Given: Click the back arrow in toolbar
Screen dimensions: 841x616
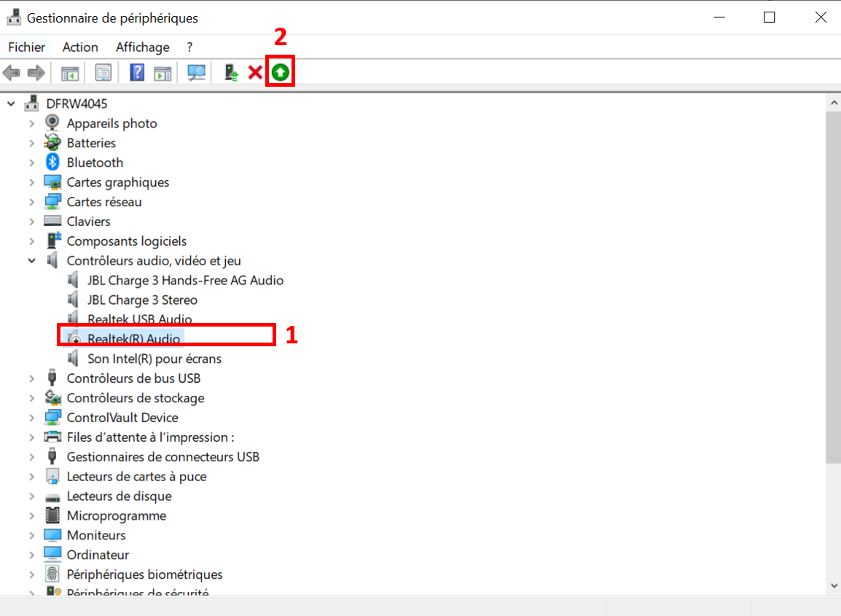Looking at the screenshot, I should (12, 73).
